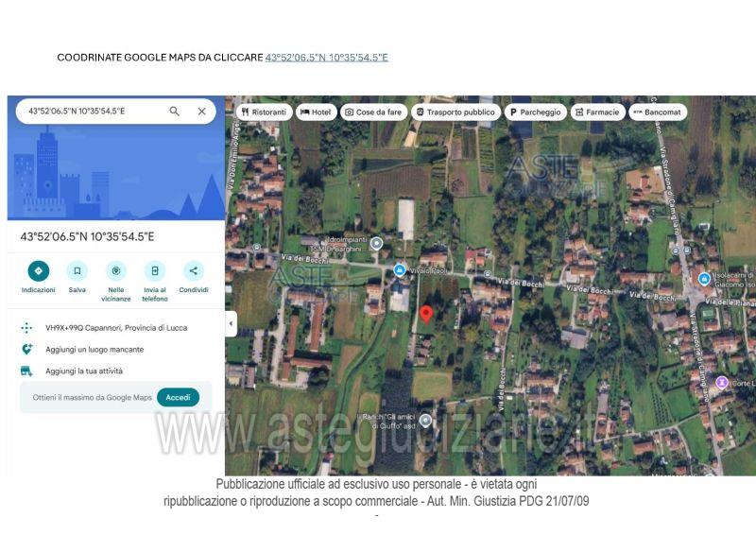Screen dimensions: 756x535
Task: Select the Trasporto pubblico chip
Action: 455,112
